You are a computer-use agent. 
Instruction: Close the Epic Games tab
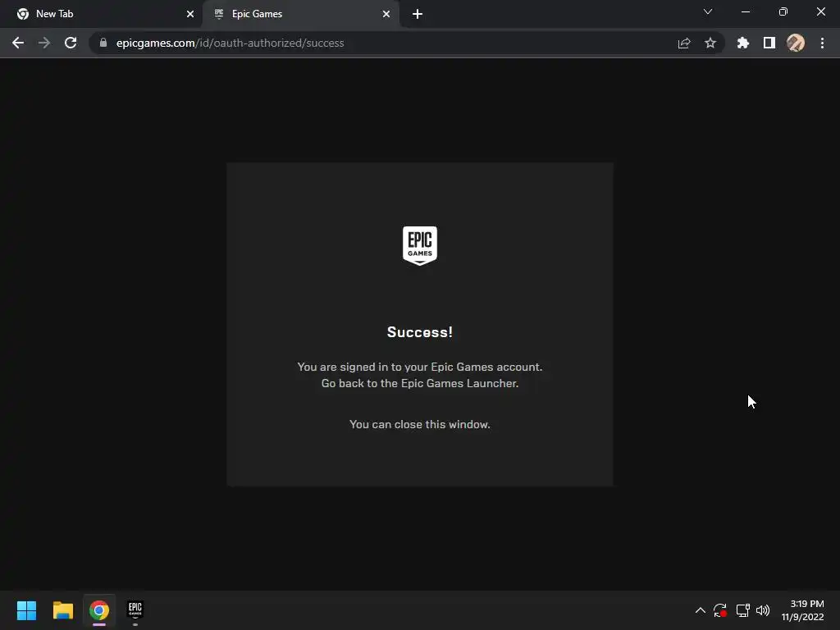point(386,14)
